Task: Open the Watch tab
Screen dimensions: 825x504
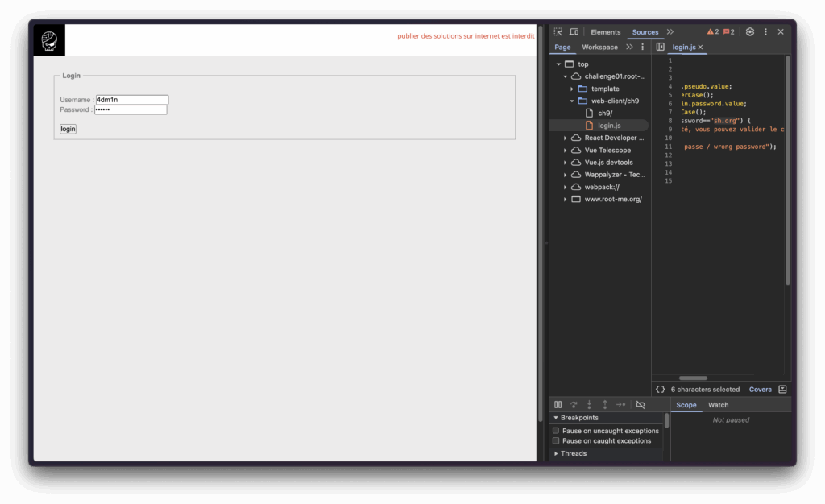Action: 718,405
